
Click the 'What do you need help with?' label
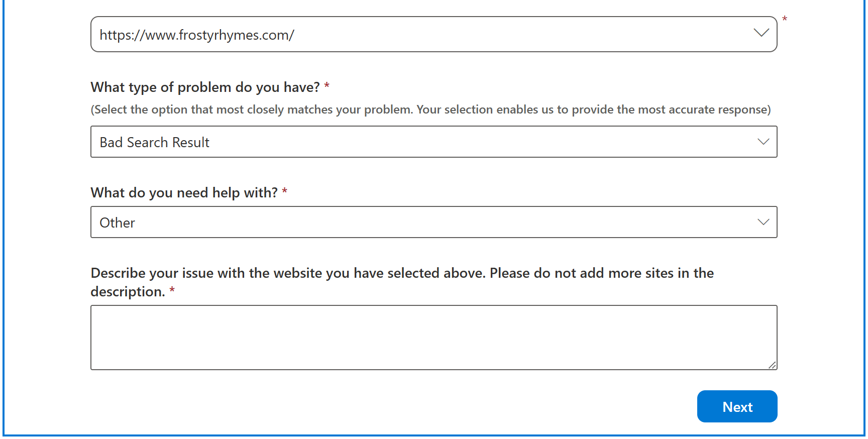[x=184, y=193]
